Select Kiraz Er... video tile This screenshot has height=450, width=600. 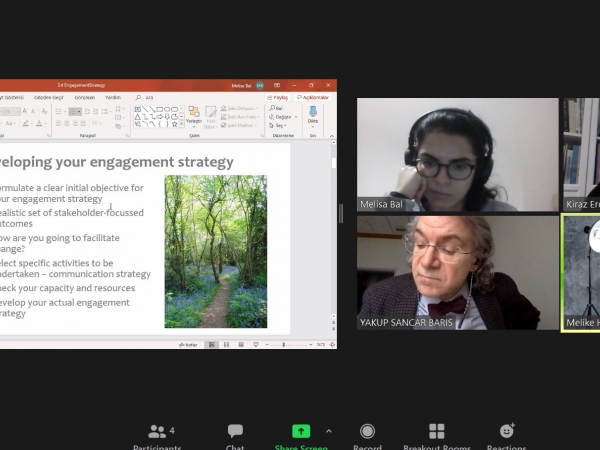click(582, 155)
